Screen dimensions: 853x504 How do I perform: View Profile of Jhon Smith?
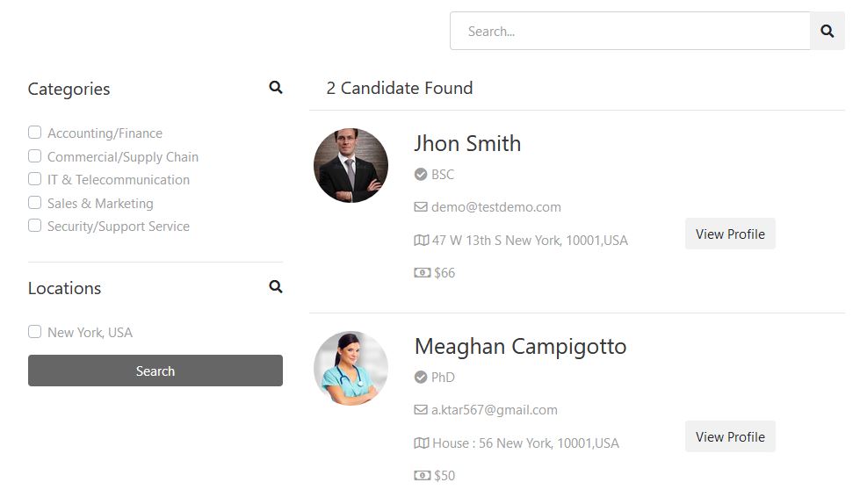(x=730, y=234)
